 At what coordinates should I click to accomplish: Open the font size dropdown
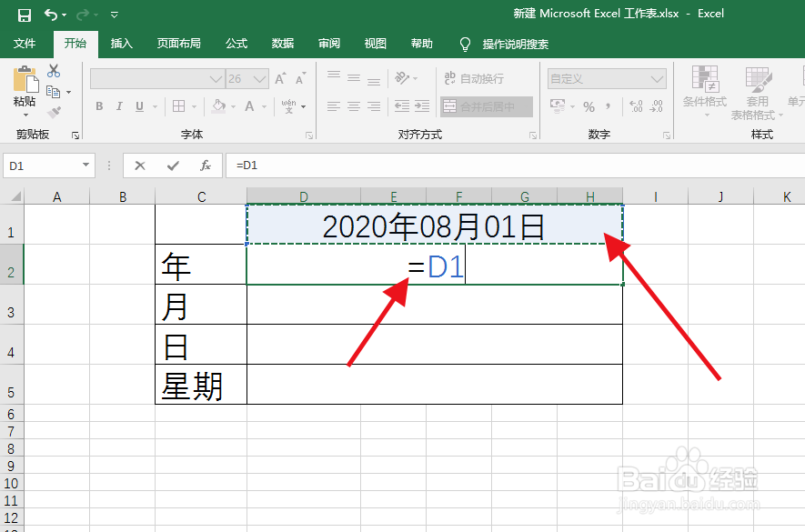coord(259,79)
